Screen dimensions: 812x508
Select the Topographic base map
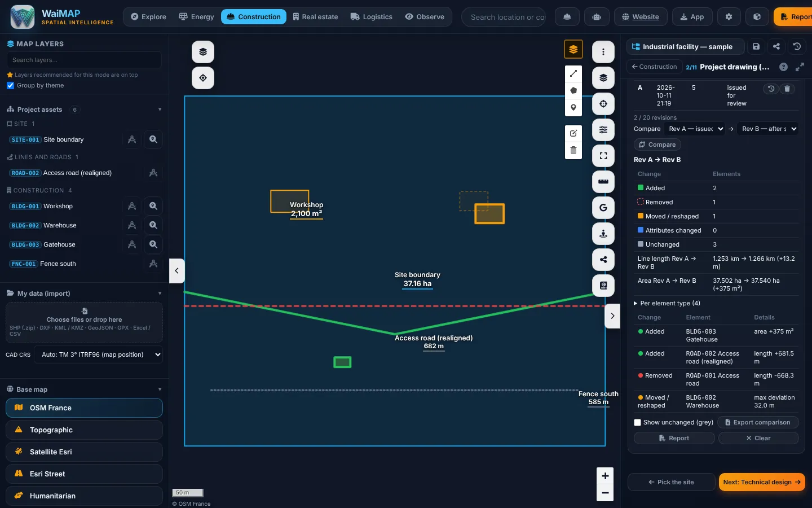(x=84, y=430)
